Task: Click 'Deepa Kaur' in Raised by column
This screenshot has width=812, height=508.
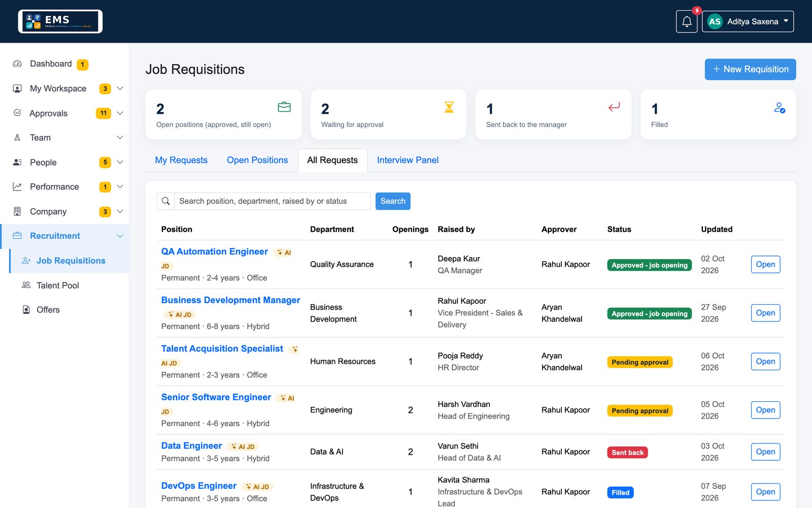Action: click(459, 259)
